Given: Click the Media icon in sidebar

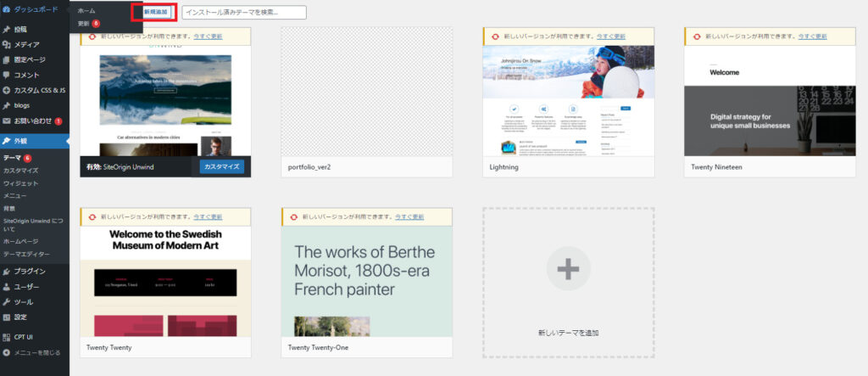Looking at the screenshot, I should (7, 44).
